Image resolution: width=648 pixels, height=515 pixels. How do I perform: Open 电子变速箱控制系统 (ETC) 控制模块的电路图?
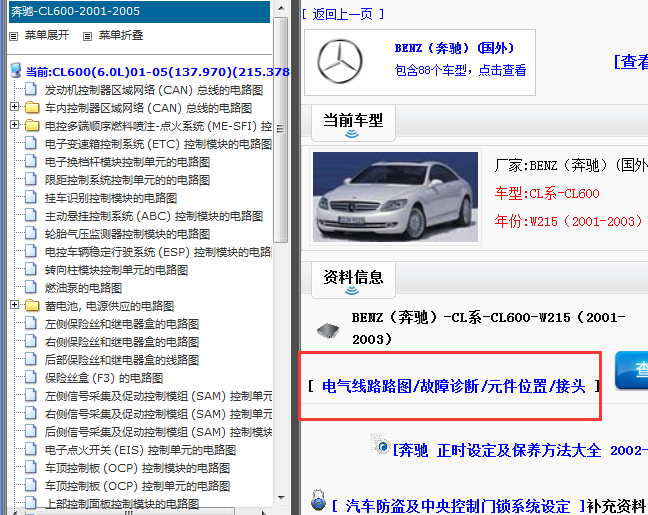[158, 144]
